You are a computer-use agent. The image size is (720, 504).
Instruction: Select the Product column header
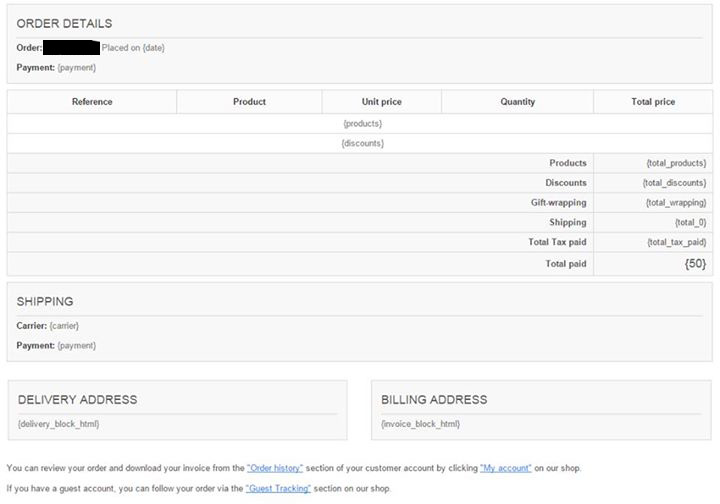pos(249,102)
